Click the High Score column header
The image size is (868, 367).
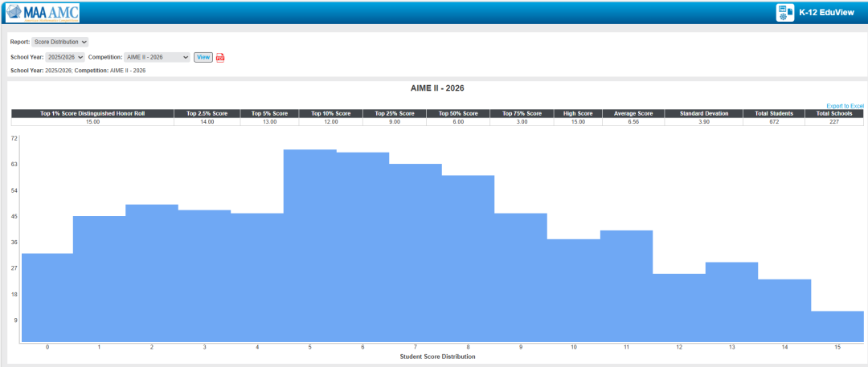point(578,113)
